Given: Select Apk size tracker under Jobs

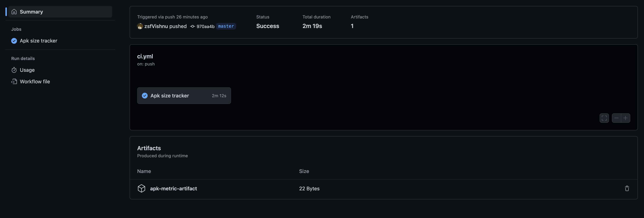Looking at the screenshot, I should click(39, 40).
